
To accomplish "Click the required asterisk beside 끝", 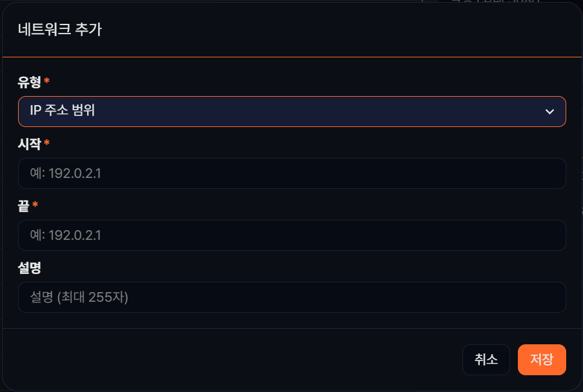I will (x=35, y=206).
